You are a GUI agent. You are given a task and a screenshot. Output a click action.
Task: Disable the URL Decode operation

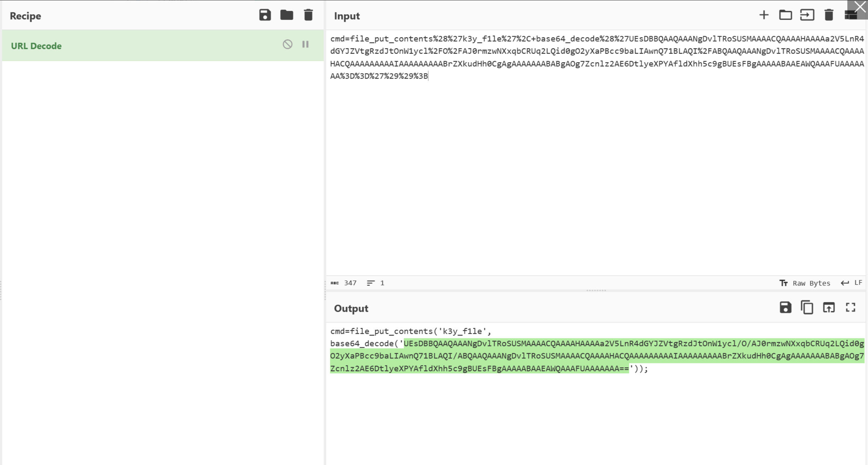(x=288, y=44)
